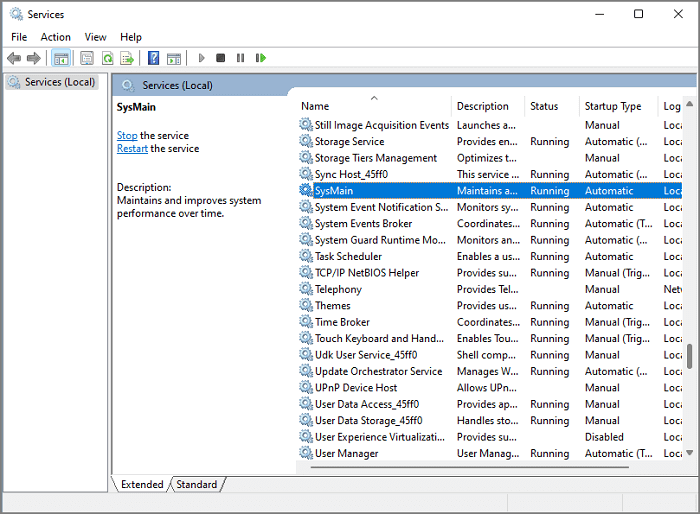Click the Stop Service square icon
Viewport: 700px width, 514px height.
coord(221,58)
